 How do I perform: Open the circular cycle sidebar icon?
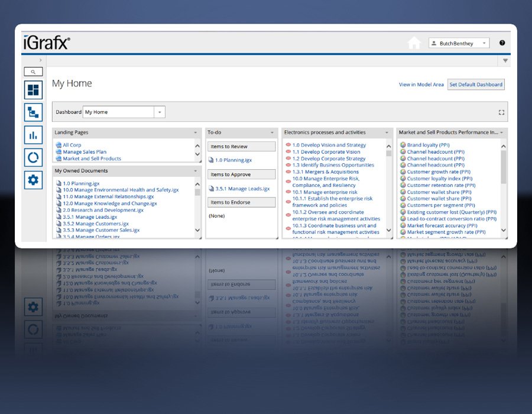[x=33, y=157]
